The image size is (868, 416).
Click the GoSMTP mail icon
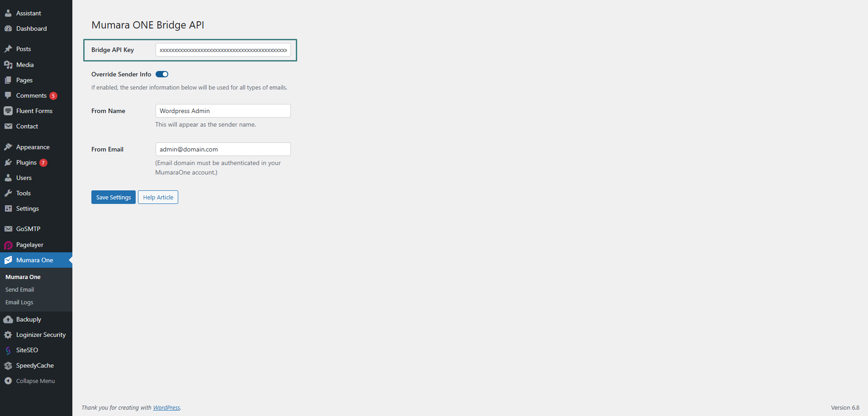pyautogui.click(x=8, y=229)
